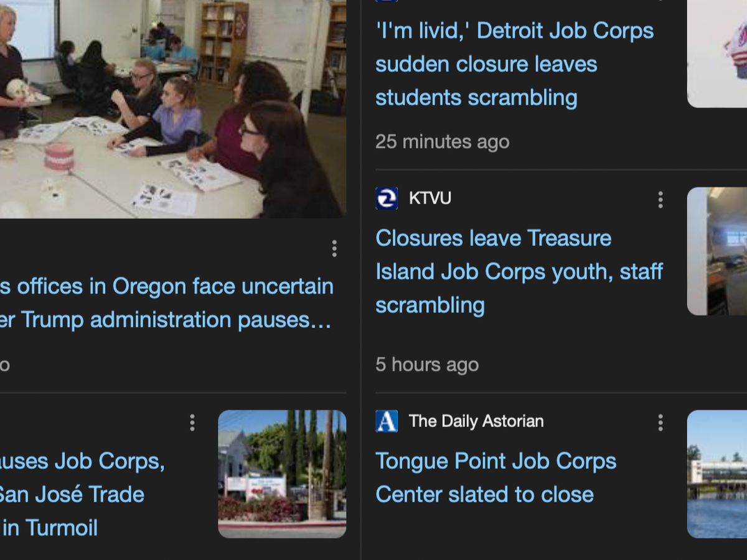Click the San José article thumbnail with palm trees
The image size is (747, 560).
tap(282, 474)
